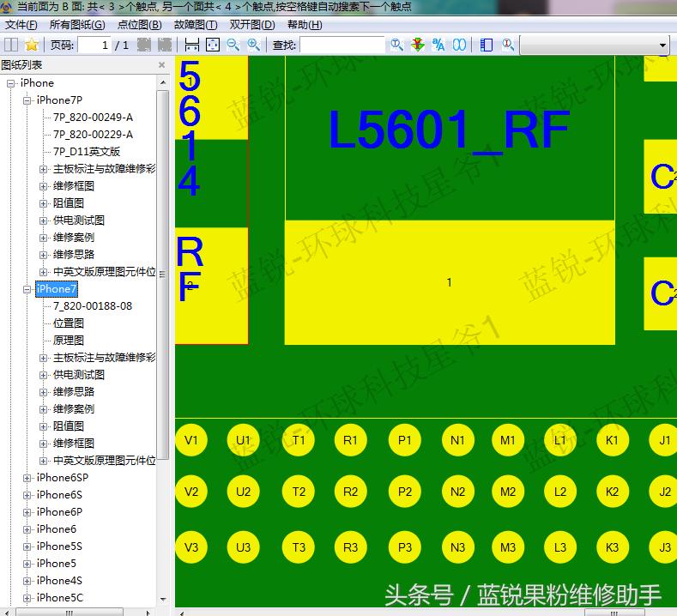Open the dropdown at the toolbar's right end

662,45
